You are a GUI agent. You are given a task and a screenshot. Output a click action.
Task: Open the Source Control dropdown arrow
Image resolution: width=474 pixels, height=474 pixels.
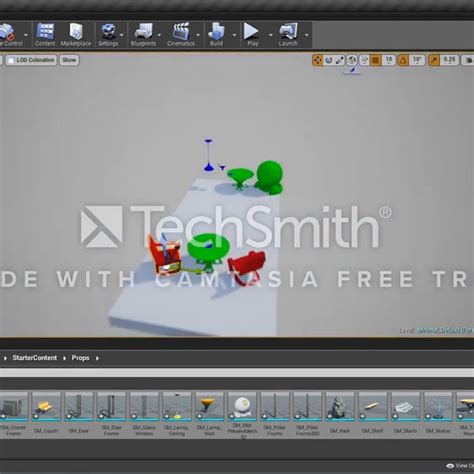(26, 35)
